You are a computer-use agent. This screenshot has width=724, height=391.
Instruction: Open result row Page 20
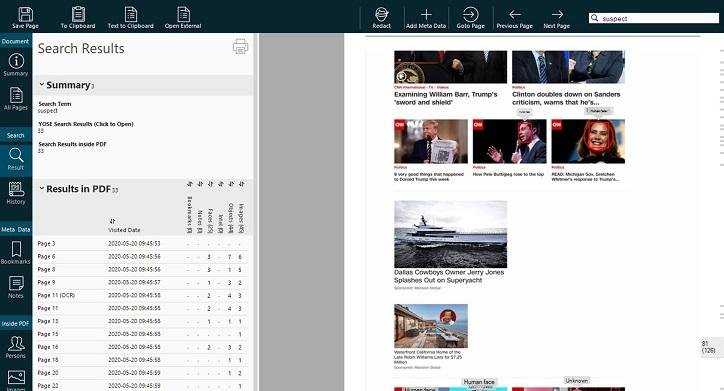tap(142, 373)
